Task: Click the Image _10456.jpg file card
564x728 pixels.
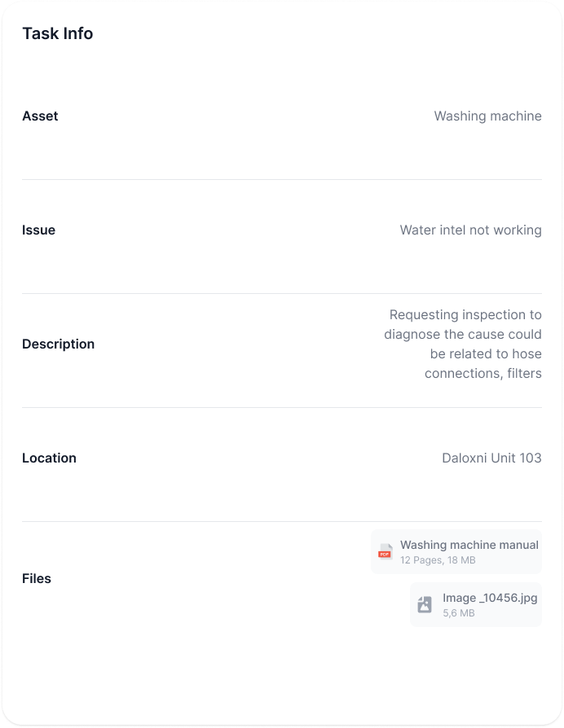Action: coord(476,605)
